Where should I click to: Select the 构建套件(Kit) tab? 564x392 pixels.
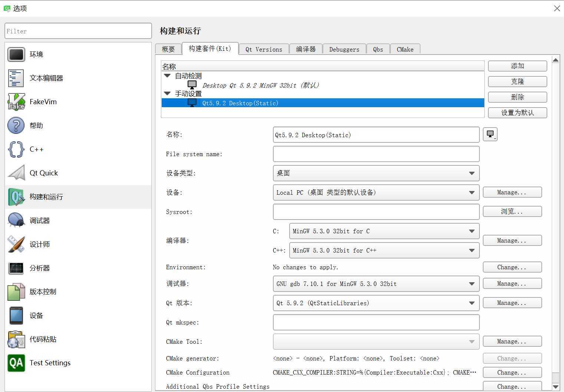(210, 49)
